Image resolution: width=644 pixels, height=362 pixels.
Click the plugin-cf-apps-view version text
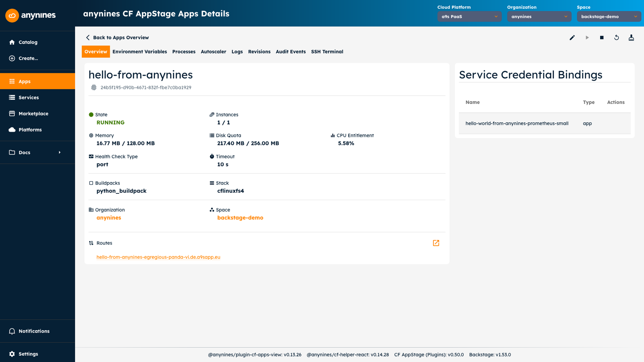click(255, 355)
